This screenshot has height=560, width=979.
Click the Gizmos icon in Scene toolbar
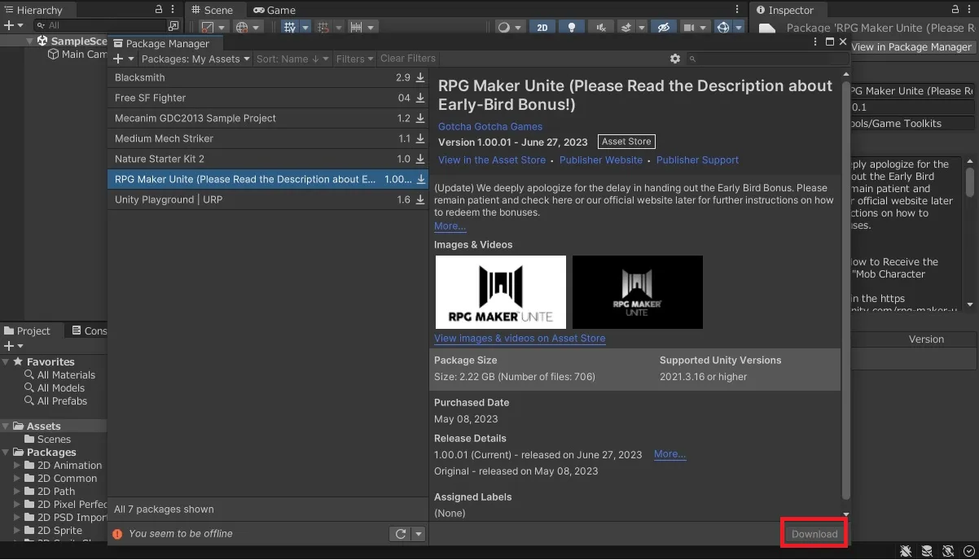coord(722,27)
